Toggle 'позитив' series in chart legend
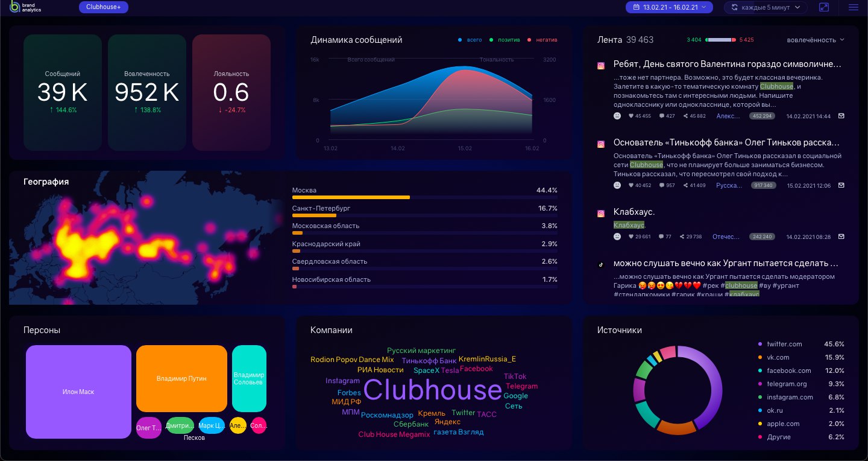The image size is (868, 461). tap(505, 40)
